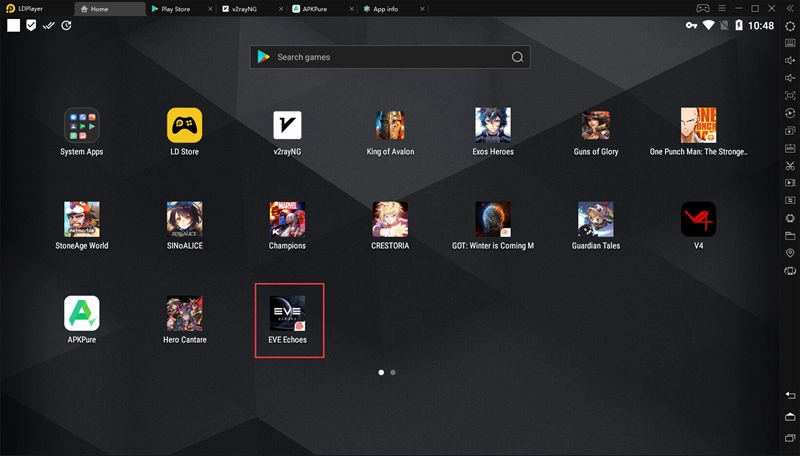The image size is (800, 456).
Task: Launch the EVE Echoes game
Action: tap(287, 313)
